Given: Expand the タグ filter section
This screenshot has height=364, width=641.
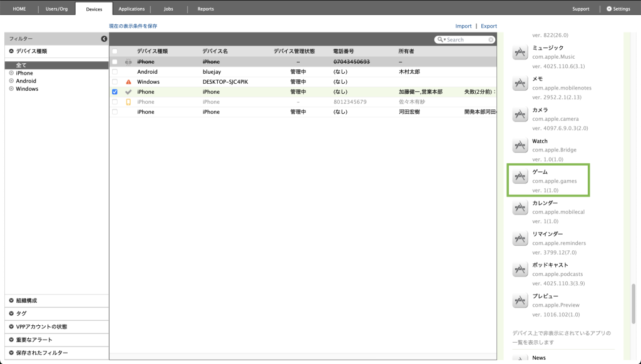Looking at the screenshot, I should (12, 313).
